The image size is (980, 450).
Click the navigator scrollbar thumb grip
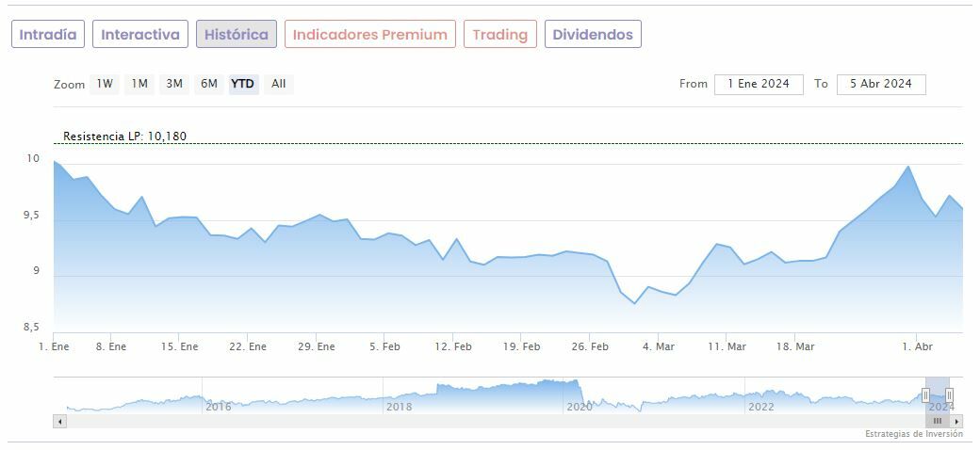click(x=938, y=421)
